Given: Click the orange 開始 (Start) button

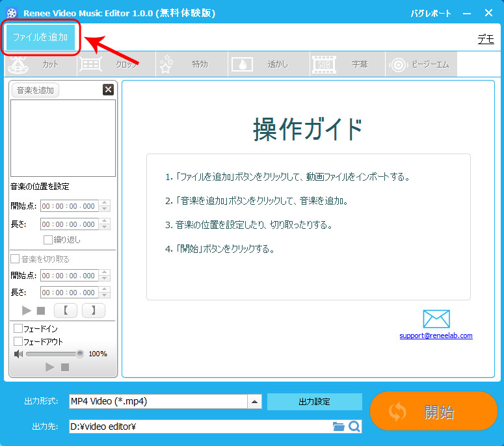Looking at the screenshot, I should (433, 411).
